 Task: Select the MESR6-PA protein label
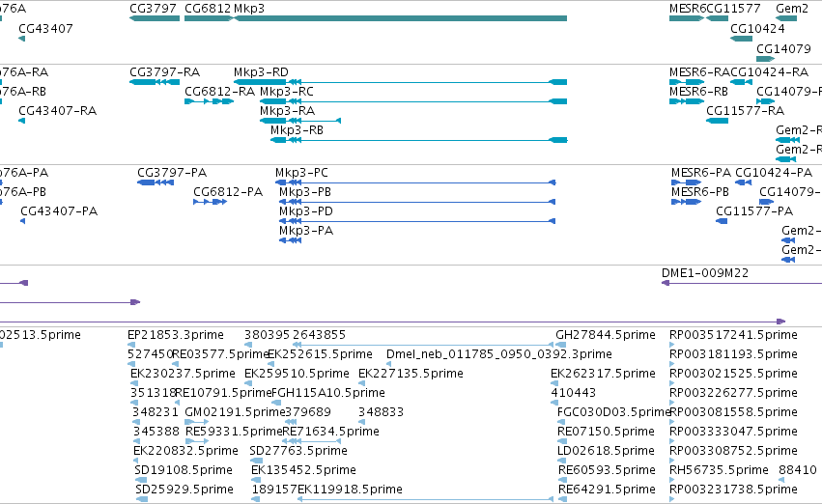tap(701, 173)
